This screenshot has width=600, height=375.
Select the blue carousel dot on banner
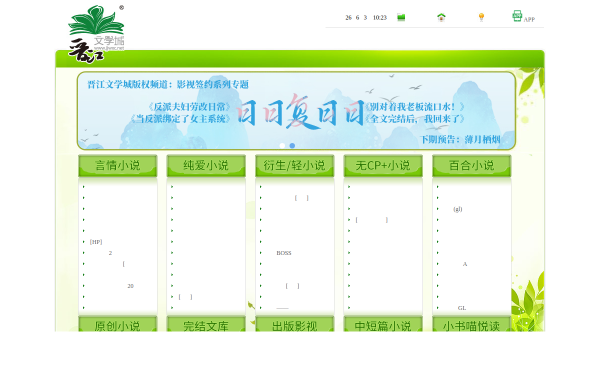292,146
